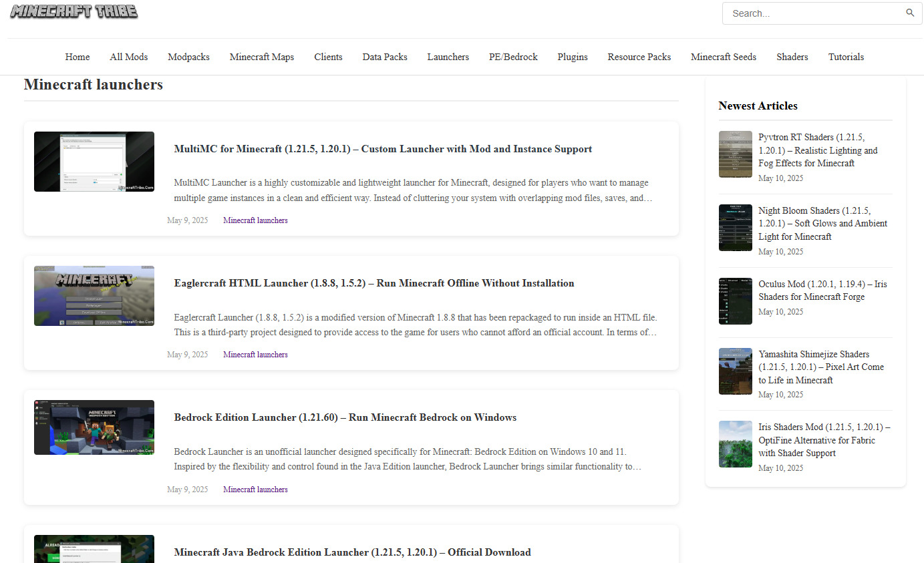The image size is (924, 563).
Task: Click May 10, 2025 date under Yamashita Shimejize
Action: (x=781, y=395)
